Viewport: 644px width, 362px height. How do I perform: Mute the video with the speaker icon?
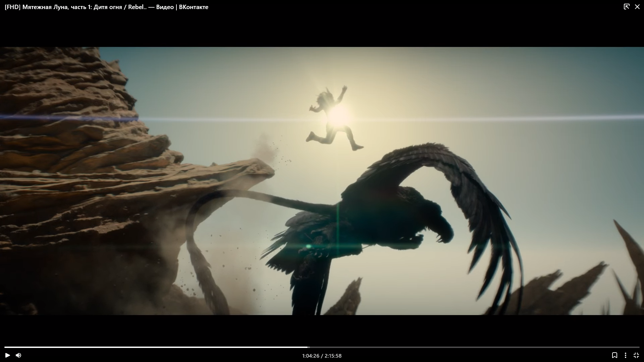coord(18,355)
